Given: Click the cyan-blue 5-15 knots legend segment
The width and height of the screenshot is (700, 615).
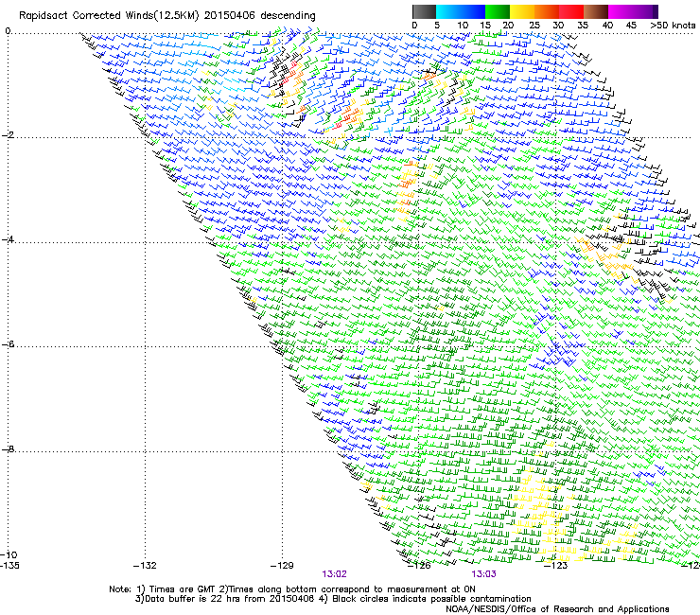Looking at the screenshot, I should point(461,11).
